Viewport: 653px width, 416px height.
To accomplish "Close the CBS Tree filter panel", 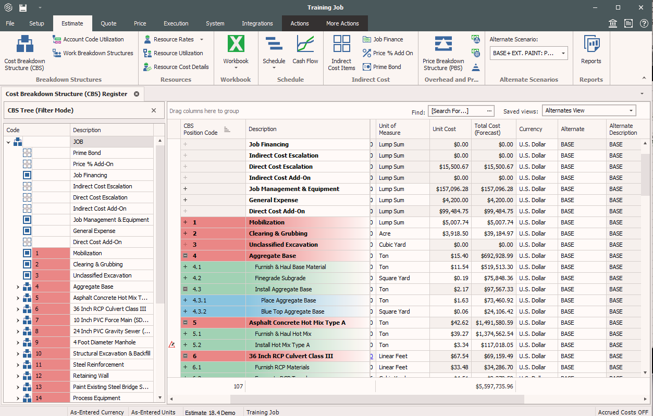I will coord(153,111).
